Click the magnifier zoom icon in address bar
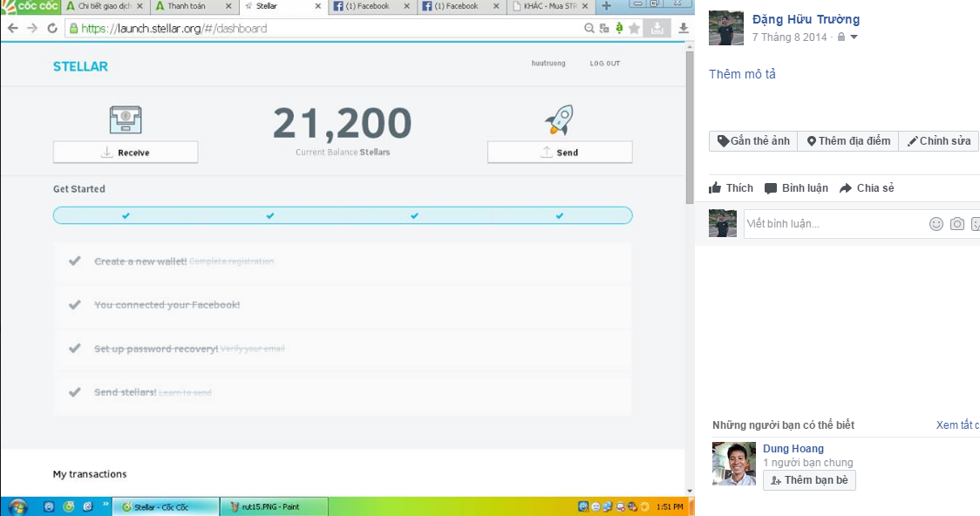This screenshot has height=516, width=980. (x=589, y=28)
